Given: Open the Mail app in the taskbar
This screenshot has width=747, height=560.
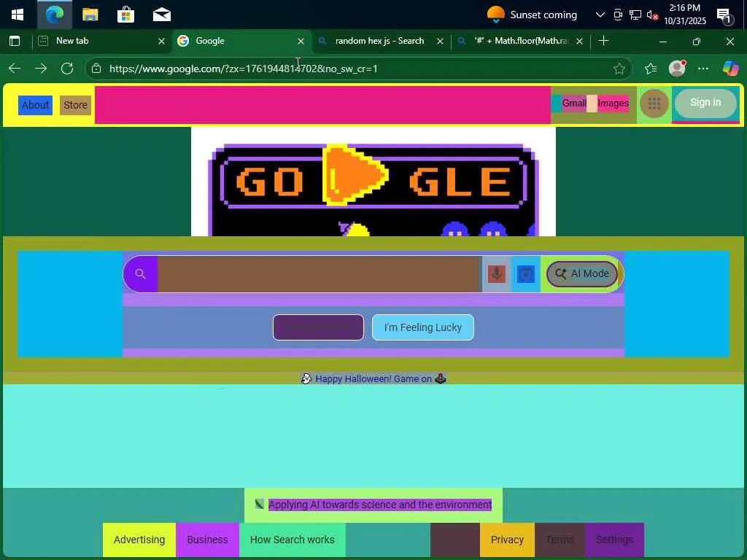Looking at the screenshot, I should [161, 15].
